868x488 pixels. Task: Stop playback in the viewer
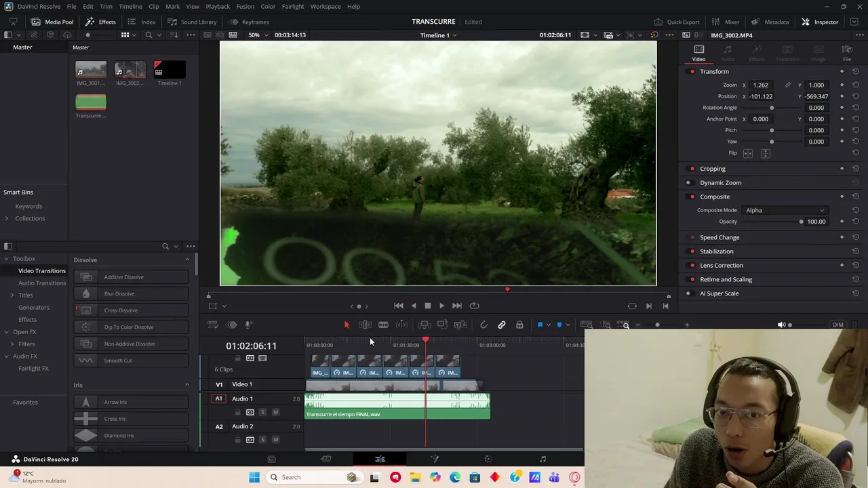click(428, 306)
